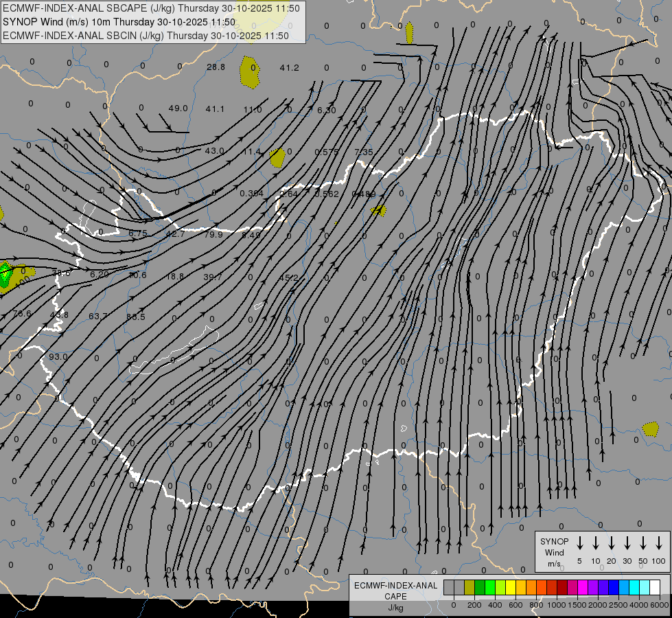The height and width of the screenshot is (618, 672).
Task: Click the olive CAPE patch right of 11.4
Action: 278,158
